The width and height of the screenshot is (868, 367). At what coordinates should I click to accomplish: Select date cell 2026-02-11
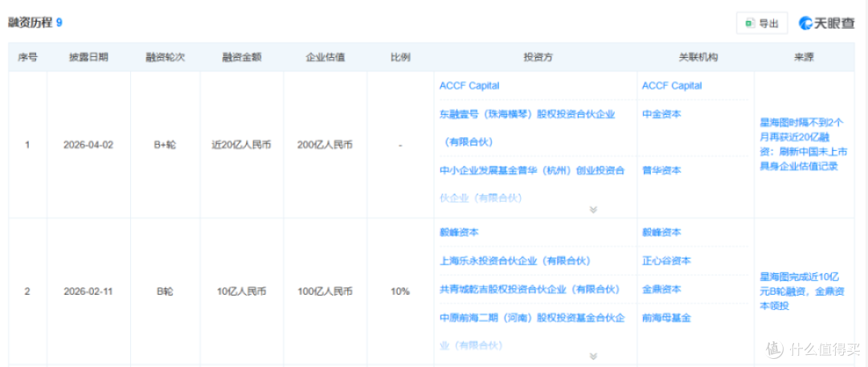tap(88, 292)
